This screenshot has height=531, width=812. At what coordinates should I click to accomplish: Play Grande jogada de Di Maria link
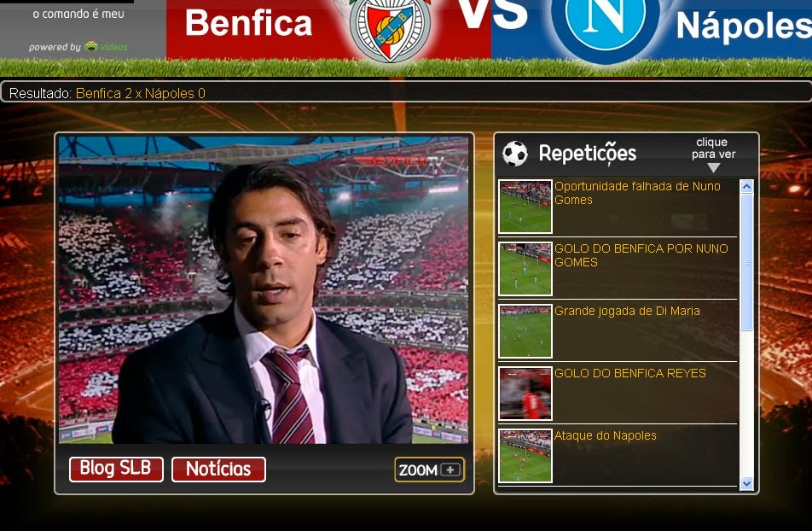coord(627,311)
